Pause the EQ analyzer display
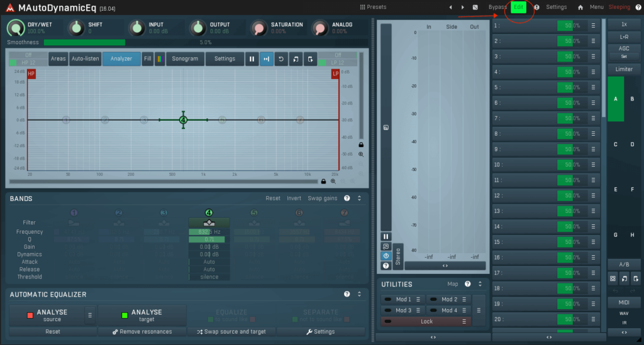 (x=252, y=59)
